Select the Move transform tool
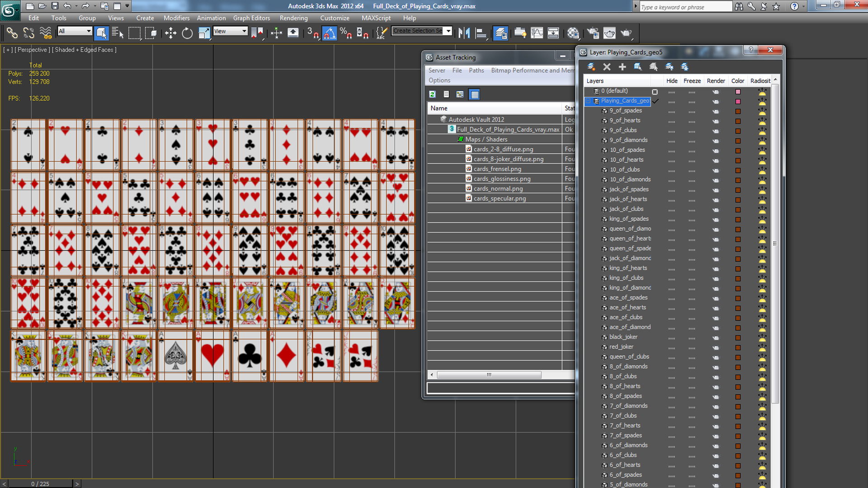This screenshot has height=488, width=868. pos(170,33)
